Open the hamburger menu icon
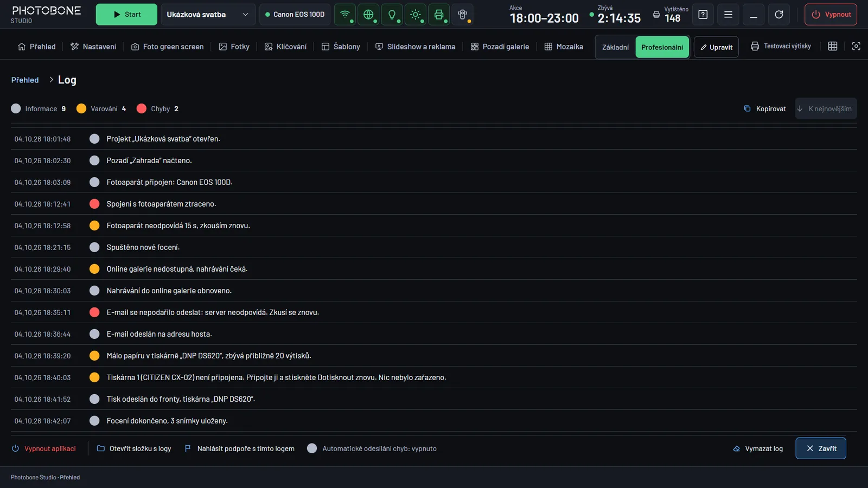 pyautogui.click(x=728, y=15)
